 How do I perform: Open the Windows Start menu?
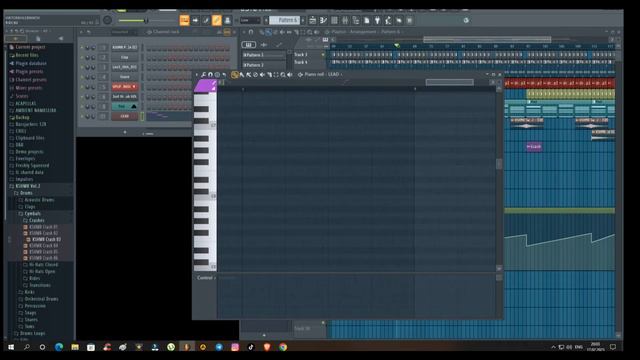[x=11, y=347]
